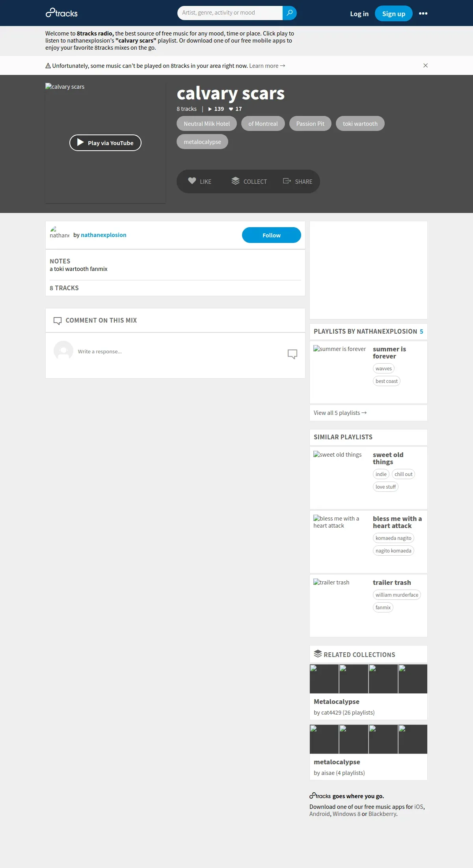Open sweet old things cover thumbnail

click(341, 478)
